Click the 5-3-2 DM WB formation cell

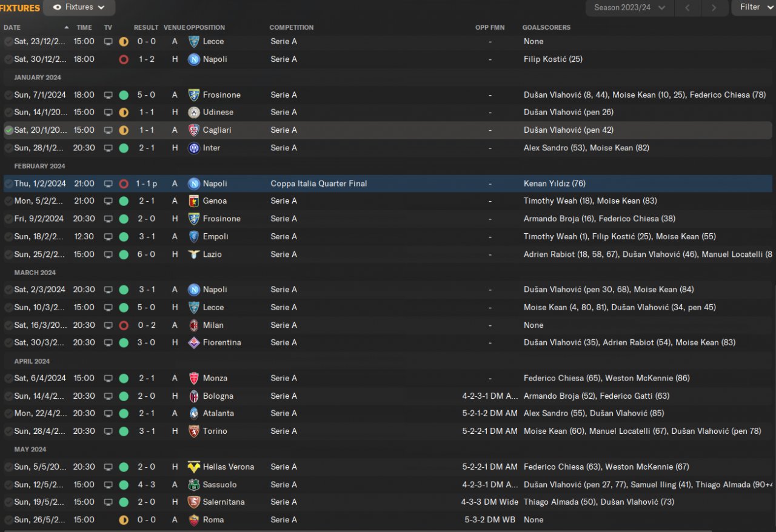point(491,520)
